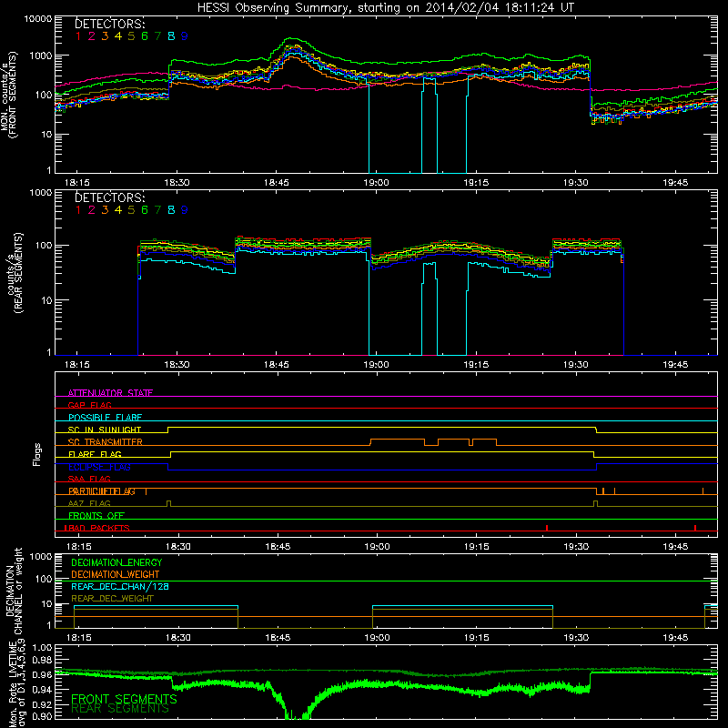Select the ECLIPSE FLAG label

pos(99,467)
